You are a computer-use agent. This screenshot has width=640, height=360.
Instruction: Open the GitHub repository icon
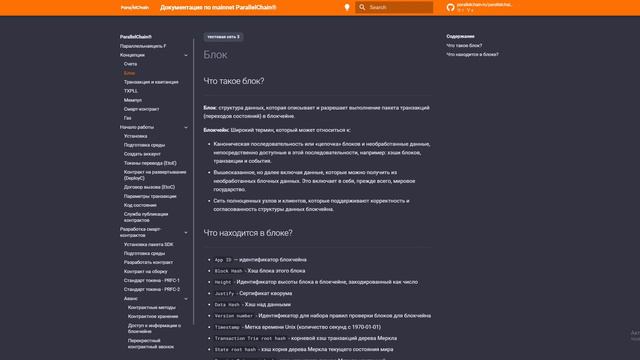tap(450, 7)
